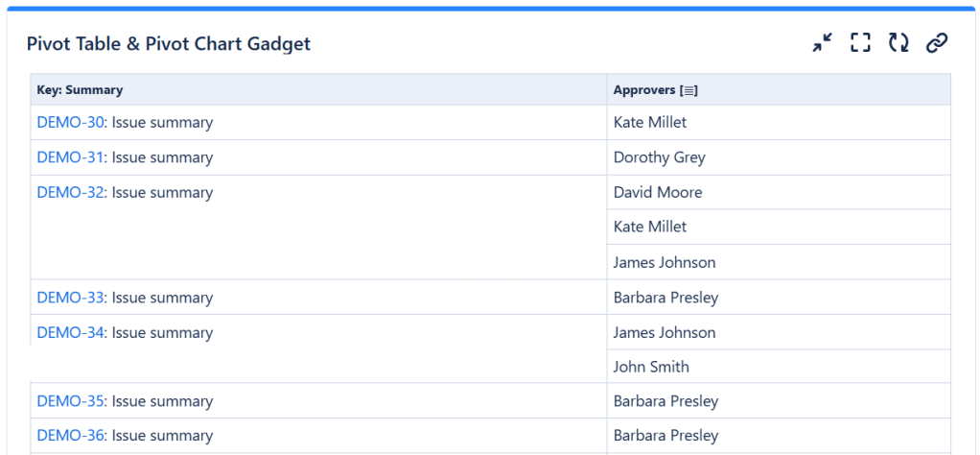Select the David Moore approver cell

point(658,192)
